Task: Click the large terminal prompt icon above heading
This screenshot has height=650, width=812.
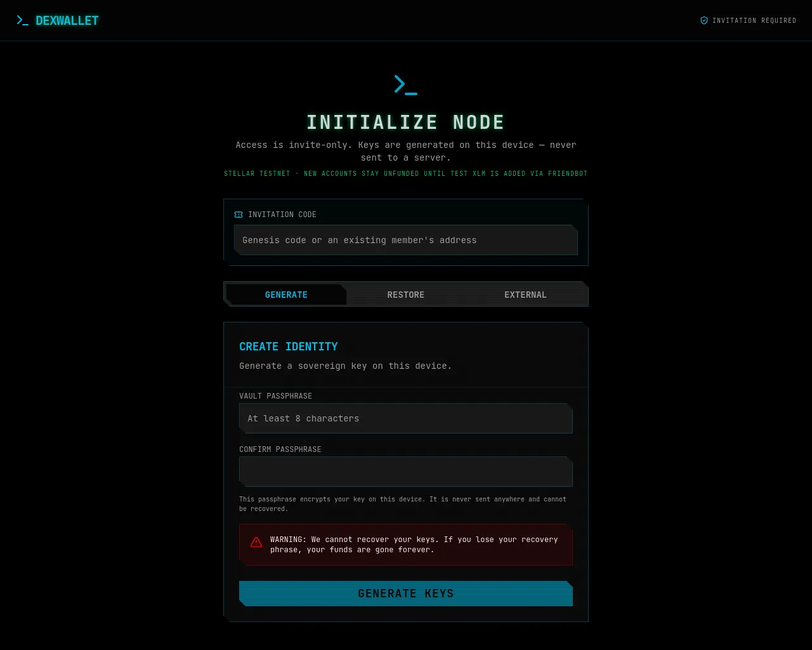Action: tap(406, 84)
